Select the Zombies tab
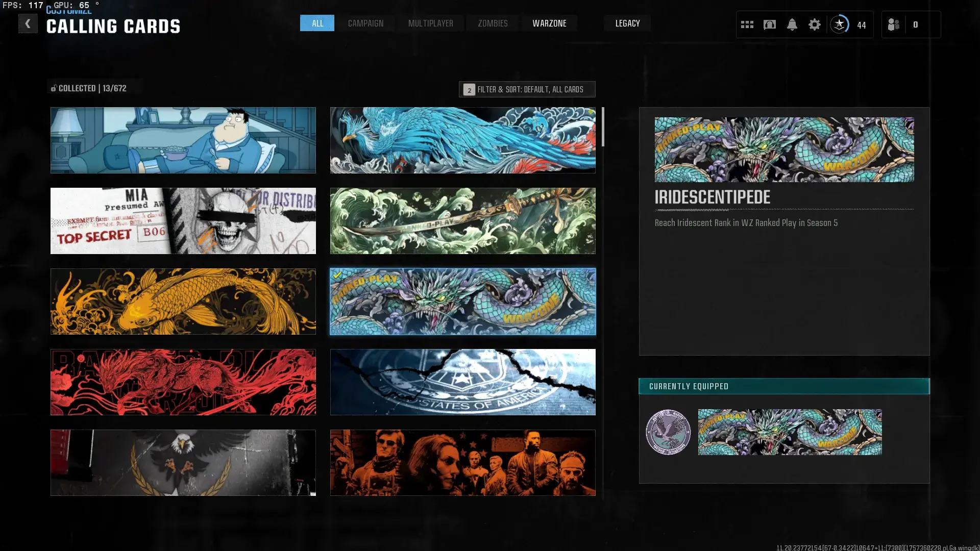 pos(493,23)
